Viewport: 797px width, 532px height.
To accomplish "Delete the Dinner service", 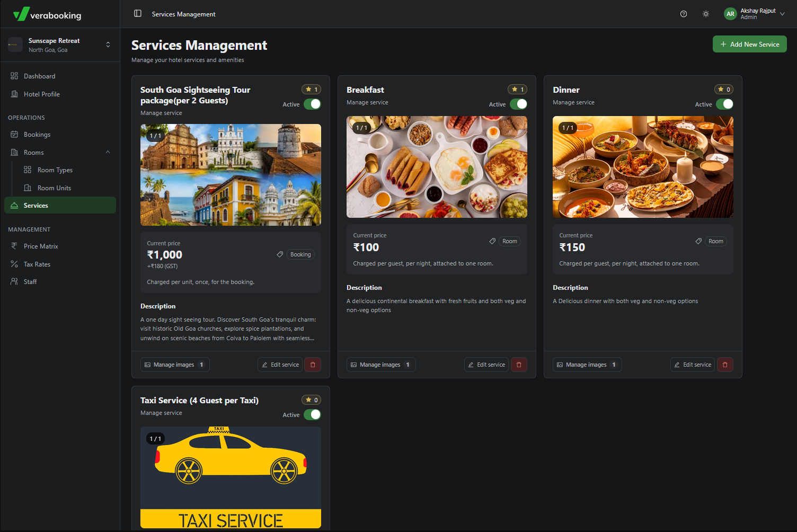I will (725, 365).
